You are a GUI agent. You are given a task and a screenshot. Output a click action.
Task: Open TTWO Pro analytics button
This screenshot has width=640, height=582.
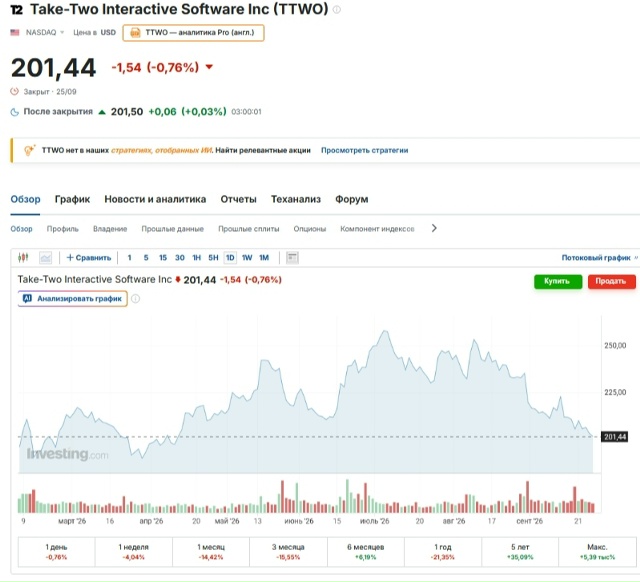coord(193,33)
